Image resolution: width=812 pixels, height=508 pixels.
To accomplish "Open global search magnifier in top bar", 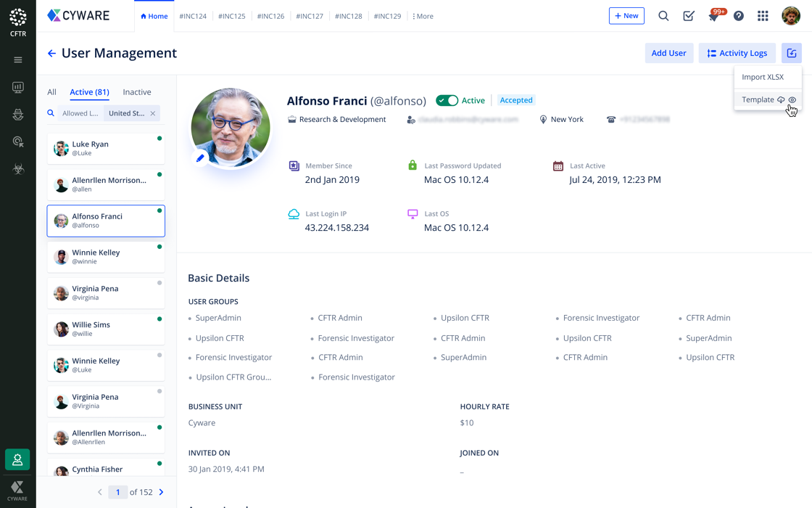I will coord(663,16).
